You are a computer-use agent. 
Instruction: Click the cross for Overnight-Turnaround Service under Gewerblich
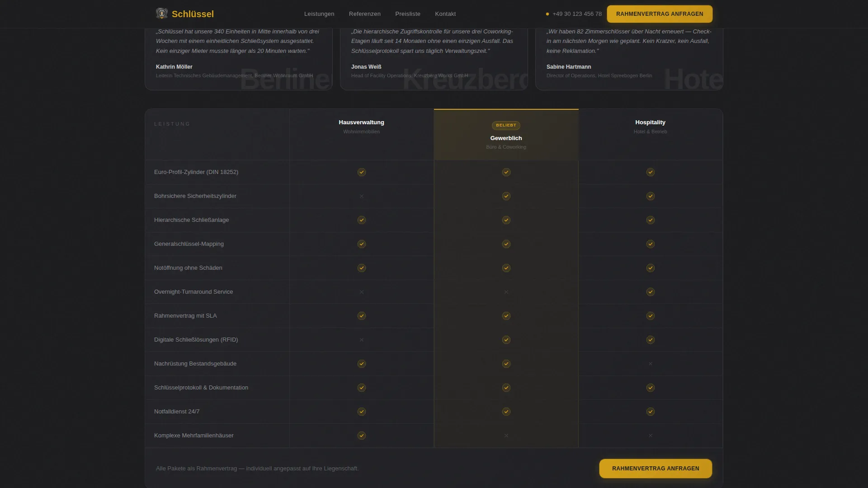pyautogui.click(x=506, y=292)
